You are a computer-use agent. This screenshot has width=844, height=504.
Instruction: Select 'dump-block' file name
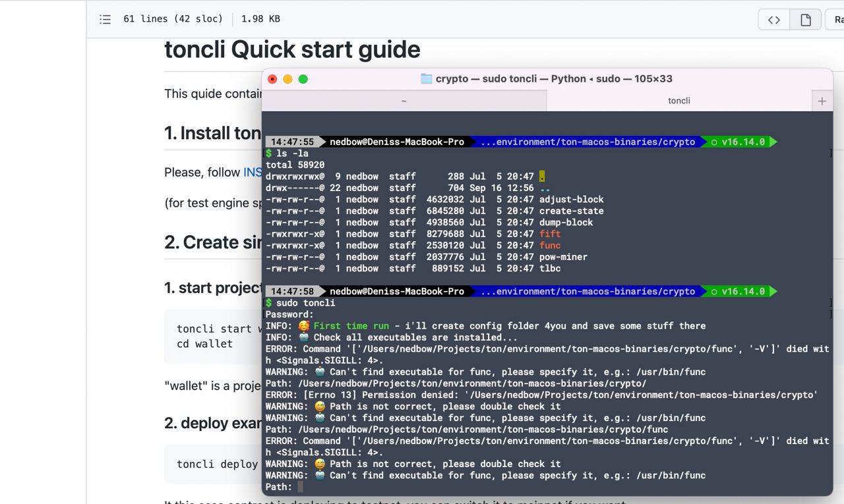(566, 222)
